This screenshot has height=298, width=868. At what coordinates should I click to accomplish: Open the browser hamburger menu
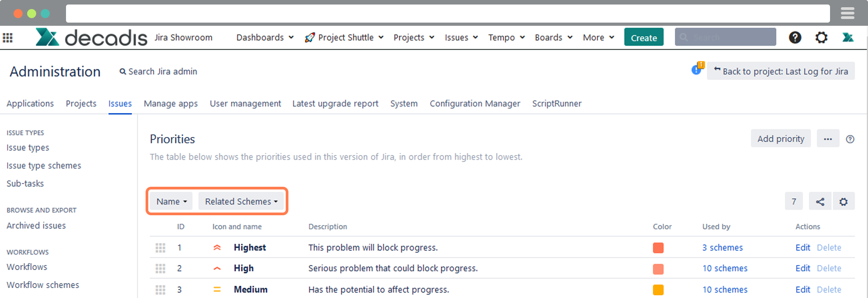point(847,14)
